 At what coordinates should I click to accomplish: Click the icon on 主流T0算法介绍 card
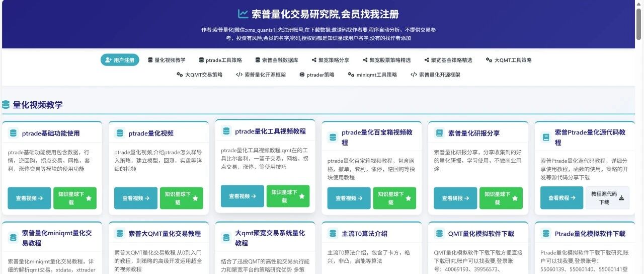[333, 234]
